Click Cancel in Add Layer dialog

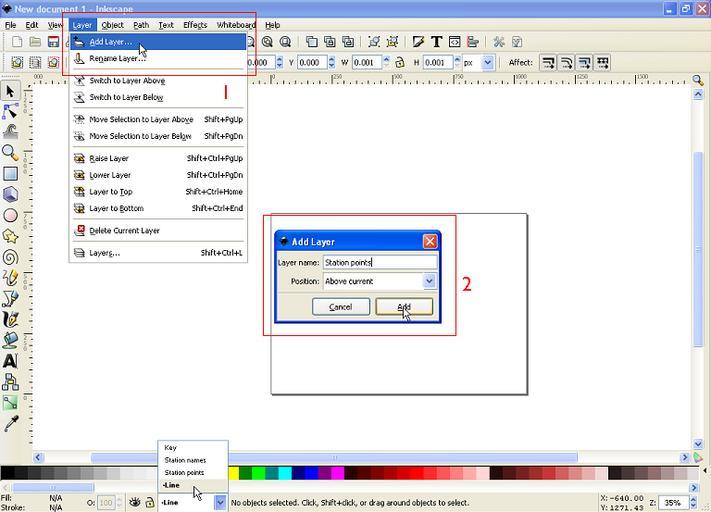pos(341,307)
